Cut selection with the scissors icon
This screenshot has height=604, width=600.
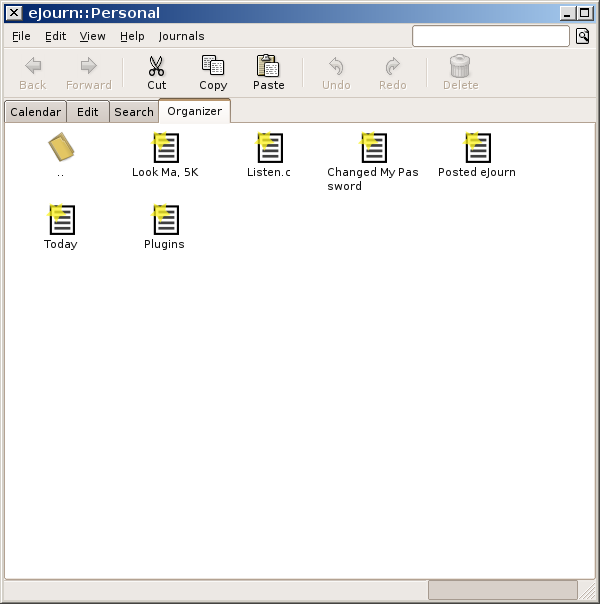coord(156,66)
